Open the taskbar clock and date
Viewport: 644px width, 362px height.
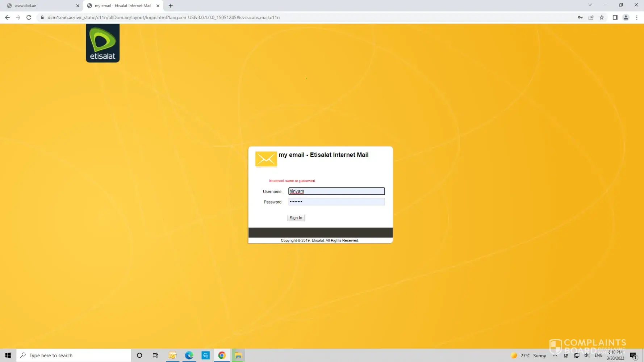(615, 355)
